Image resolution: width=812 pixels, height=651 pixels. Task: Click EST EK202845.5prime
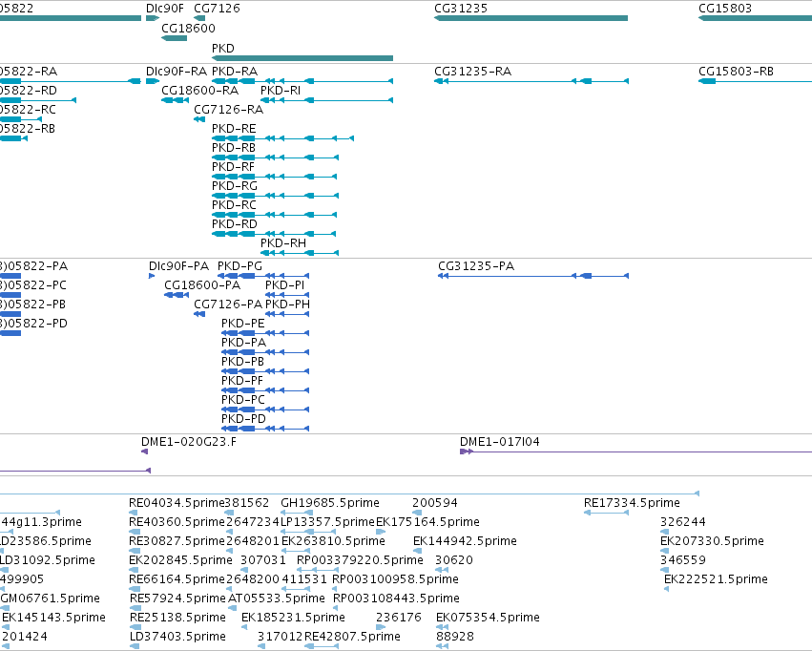tap(135, 570)
